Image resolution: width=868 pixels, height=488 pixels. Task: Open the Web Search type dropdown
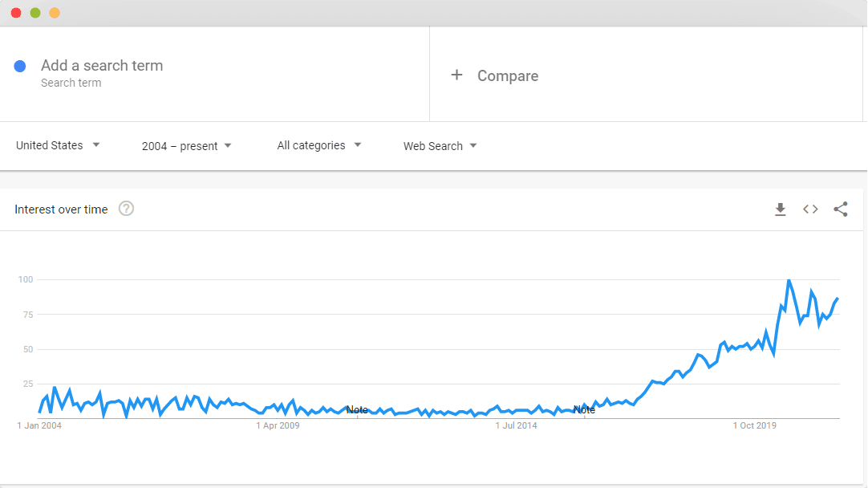[x=440, y=146]
